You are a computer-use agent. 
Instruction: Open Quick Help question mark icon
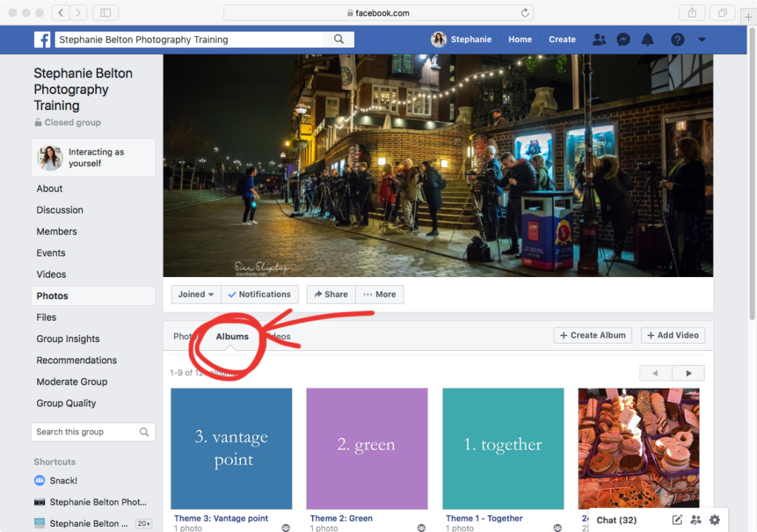(677, 40)
